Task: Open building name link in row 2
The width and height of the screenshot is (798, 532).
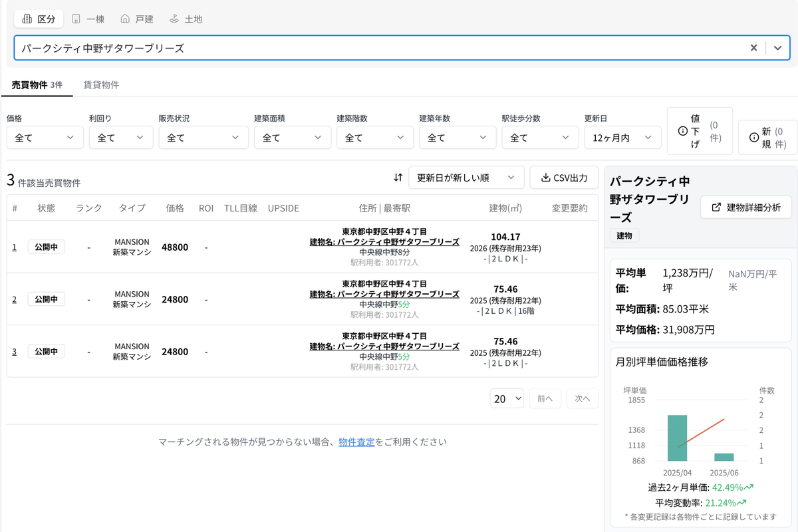Action: [384, 294]
